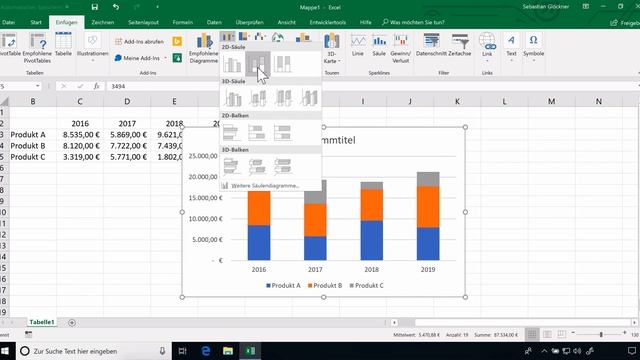Switch to the Start tab
Image resolution: width=640 pixels, height=360 pixels.
click(36, 22)
